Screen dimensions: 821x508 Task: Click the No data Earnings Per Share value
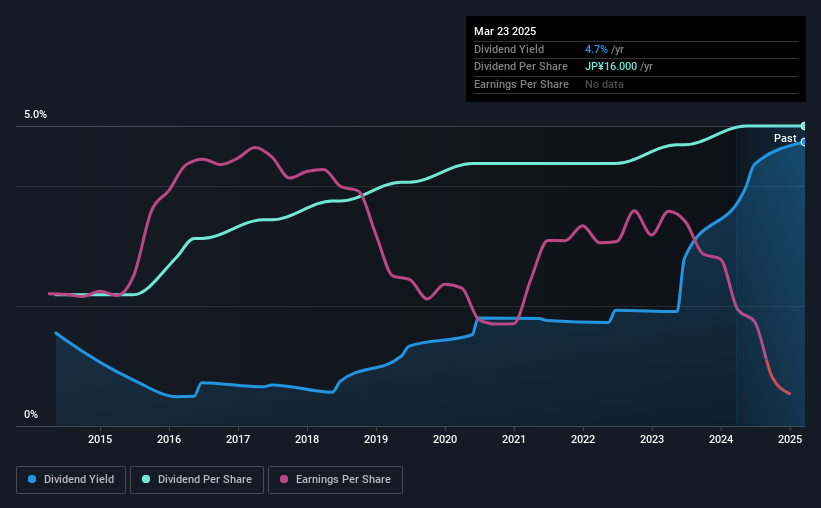[604, 84]
